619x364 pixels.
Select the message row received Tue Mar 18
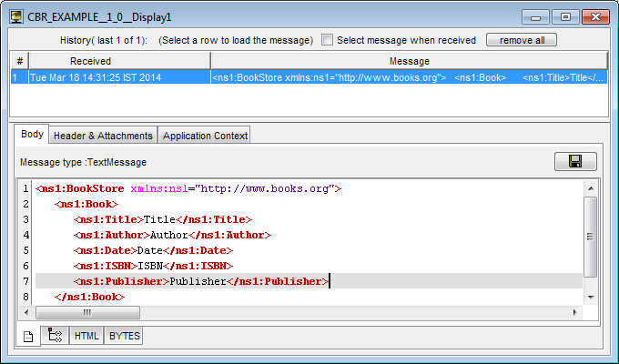(309, 77)
